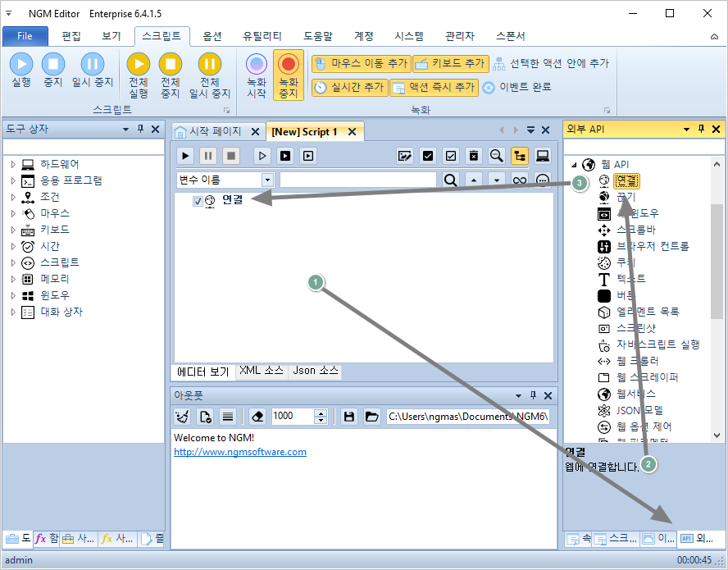Screen dimensions: 728x570
Task: Pin the 외부 API panel
Action: pyautogui.click(x=701, y=129)
